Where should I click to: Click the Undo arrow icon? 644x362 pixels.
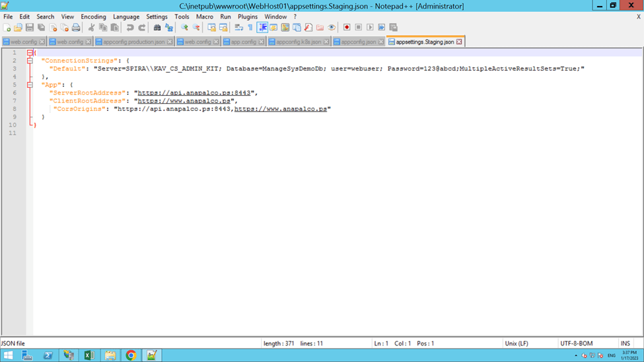pyautogui.click(x=129, y=28)
